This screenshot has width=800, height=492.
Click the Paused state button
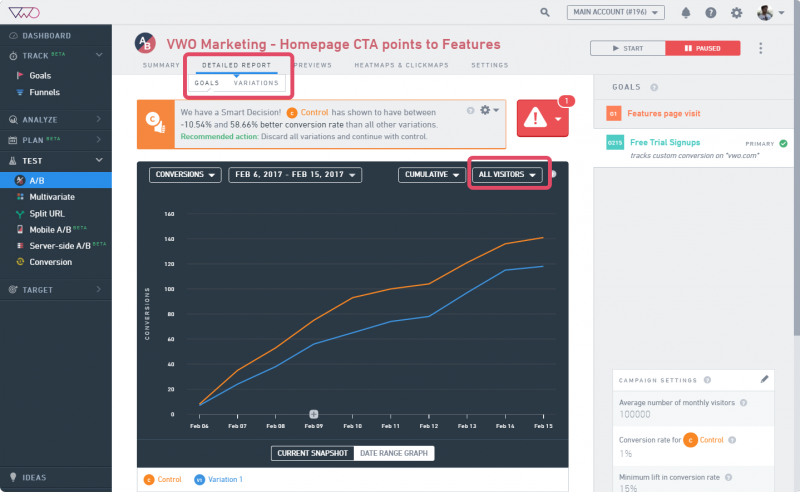[x=703, y=48]
